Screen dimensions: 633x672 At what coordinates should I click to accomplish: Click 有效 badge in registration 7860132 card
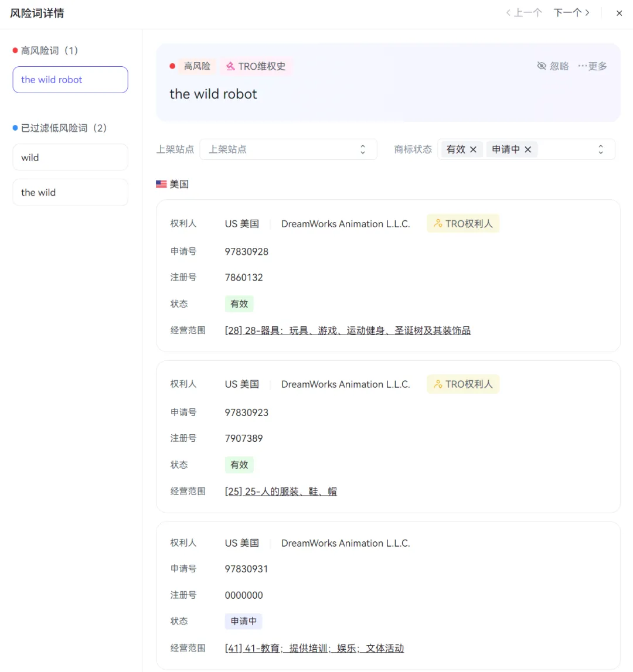(239, 304)
